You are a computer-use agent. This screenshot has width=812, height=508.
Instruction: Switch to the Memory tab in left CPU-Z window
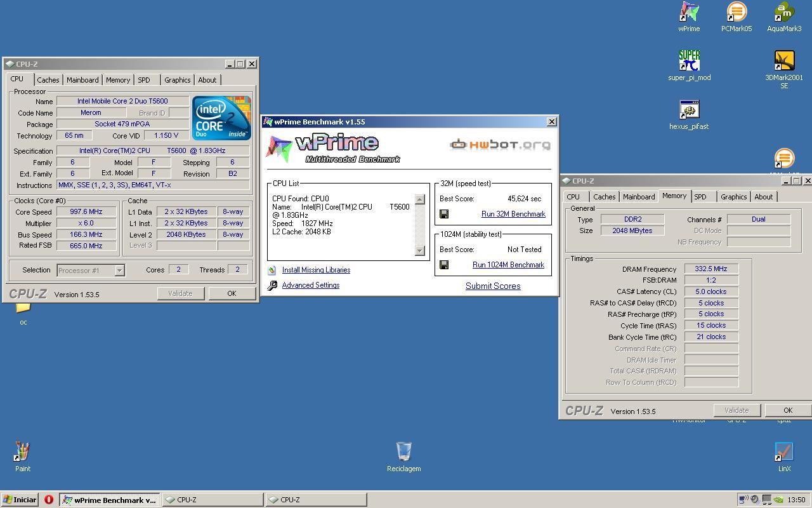point(118,80)
